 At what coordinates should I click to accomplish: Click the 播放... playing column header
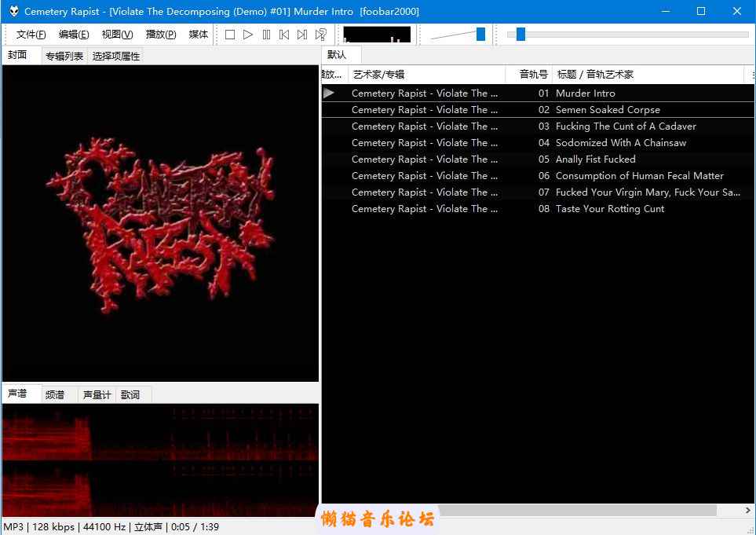point(334,75)
